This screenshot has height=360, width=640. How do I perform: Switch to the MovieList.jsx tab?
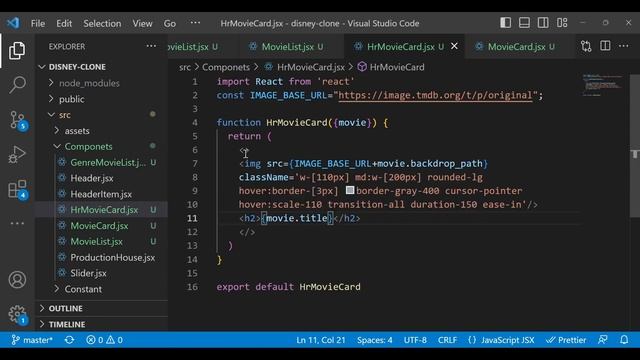(292, 47)
